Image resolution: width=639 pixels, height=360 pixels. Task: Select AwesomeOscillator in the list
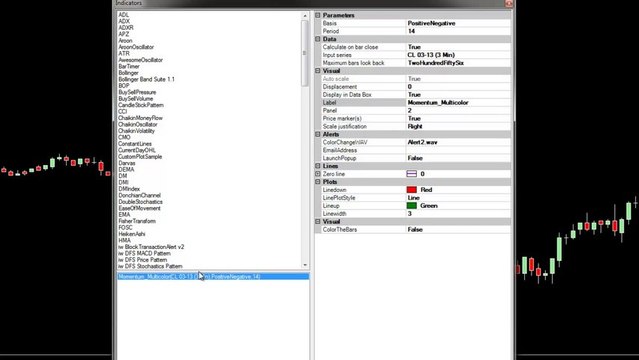click(141, 60)
